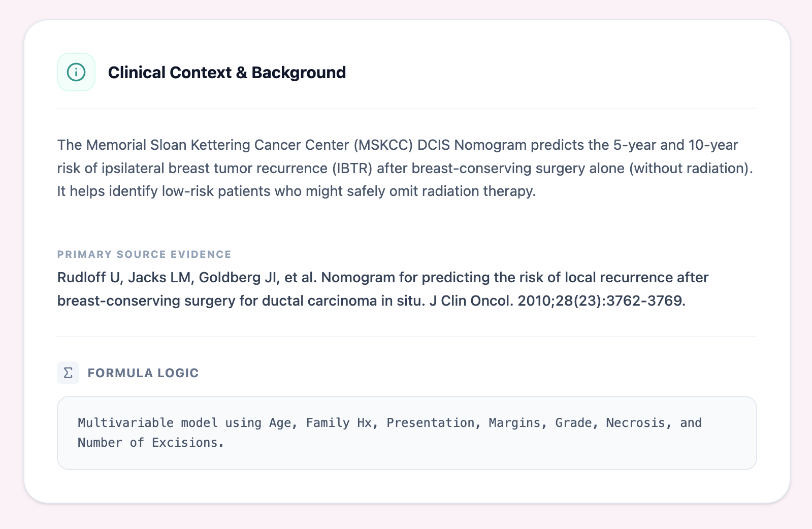Click the primary source evidence heading text

coord(144,254)
